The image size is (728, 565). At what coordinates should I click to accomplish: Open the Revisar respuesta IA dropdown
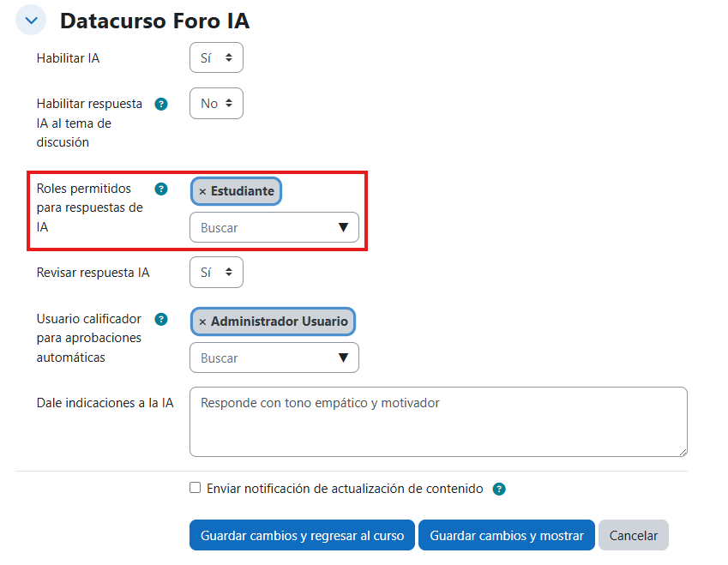click(216, 272)
